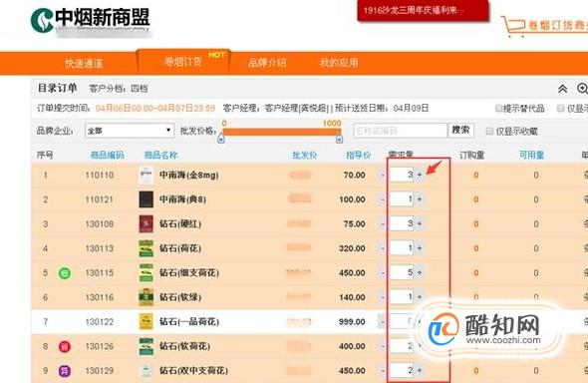Image resolution: width=588 pixels, height=383 pixels.
Task: Click green badge icon on row 5
Action: [x=65, y=273]
